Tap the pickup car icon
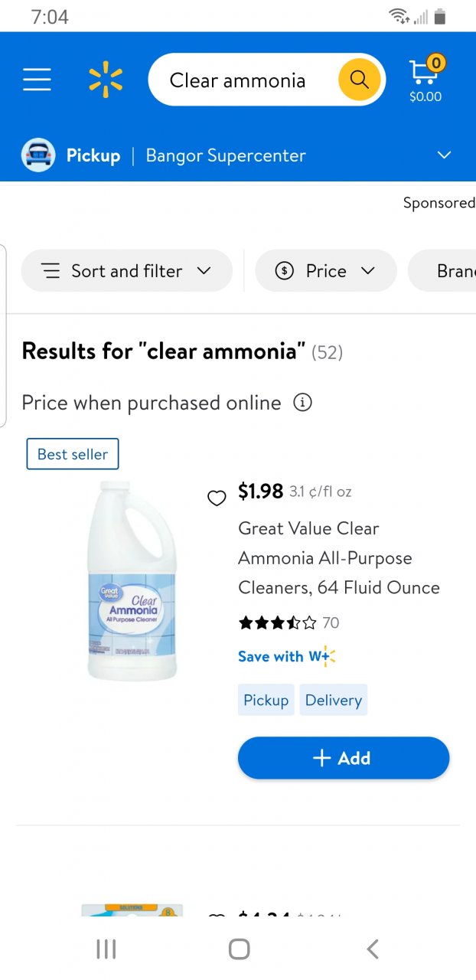 click(x=38, y=155)
